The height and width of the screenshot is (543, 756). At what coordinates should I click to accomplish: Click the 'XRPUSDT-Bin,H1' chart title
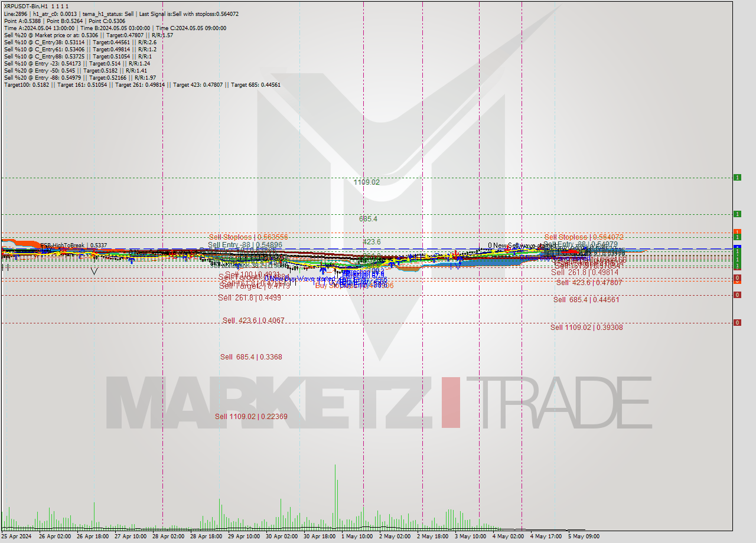coord(25,6)
